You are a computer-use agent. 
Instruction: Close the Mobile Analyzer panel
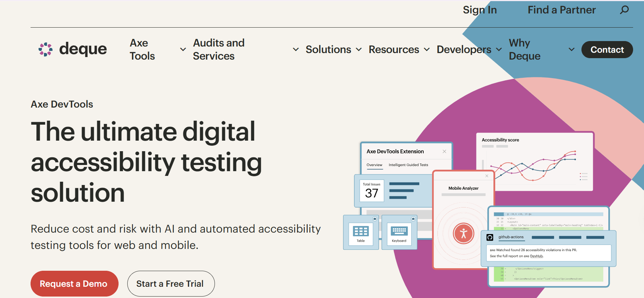487,176
